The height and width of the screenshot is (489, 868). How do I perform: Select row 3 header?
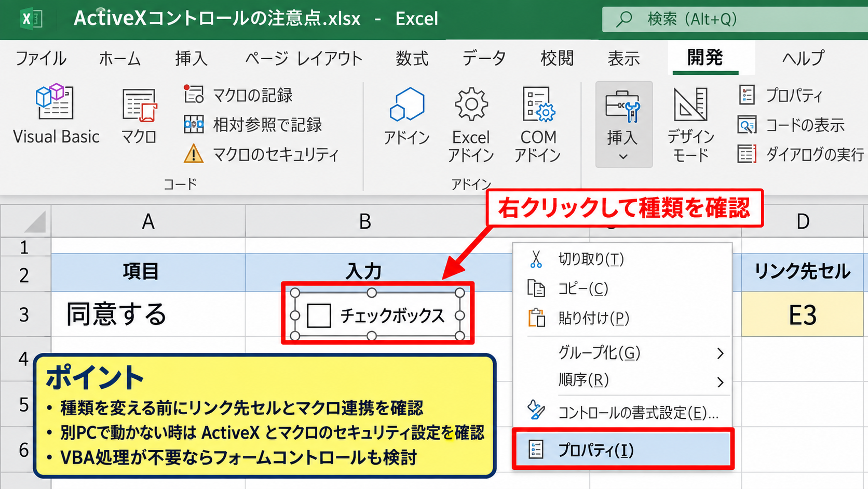click(x=24, y=314)
